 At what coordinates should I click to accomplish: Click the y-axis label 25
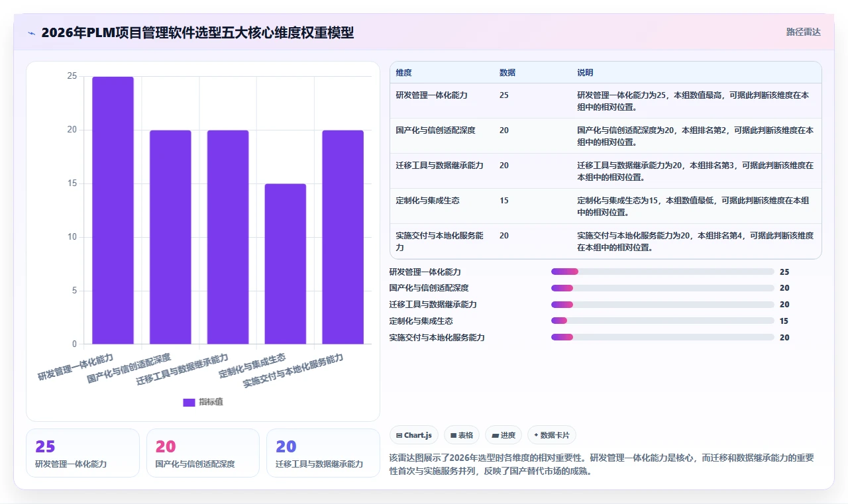coord(72,76)
